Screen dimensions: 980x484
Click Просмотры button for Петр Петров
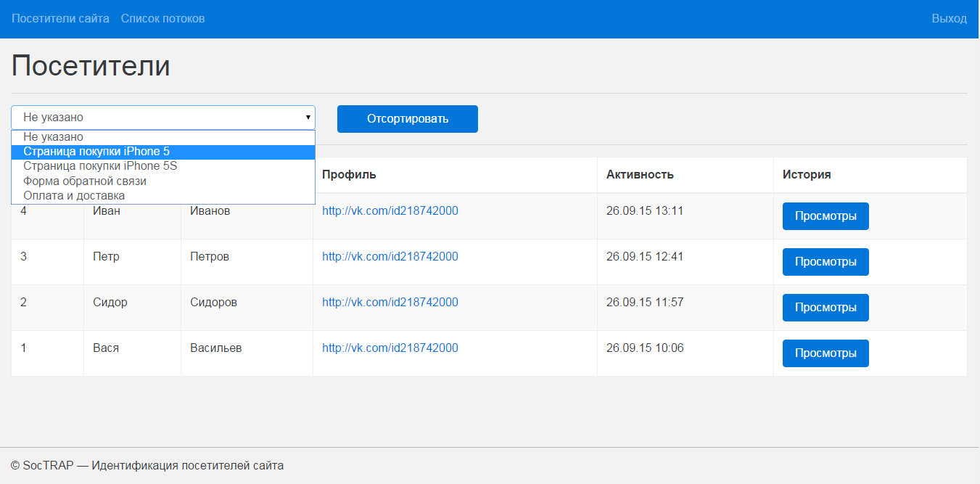[x=825, y=262]
